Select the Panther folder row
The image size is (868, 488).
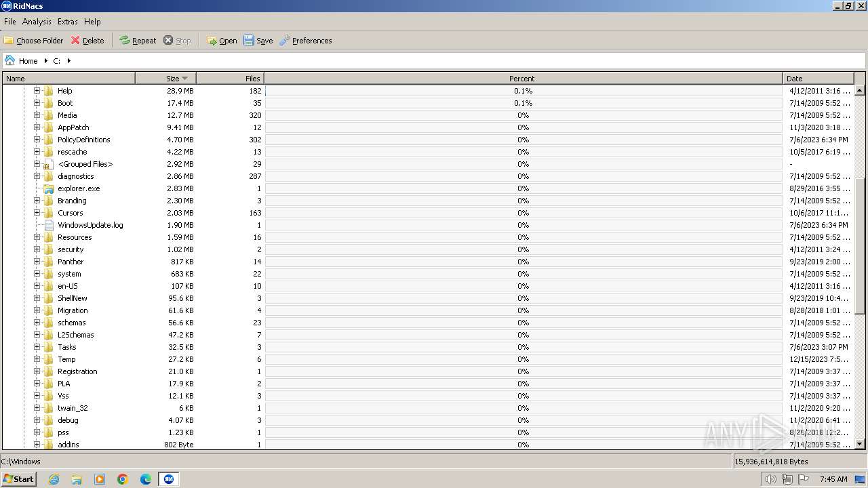pyautogui.click(x=427, y=262)
